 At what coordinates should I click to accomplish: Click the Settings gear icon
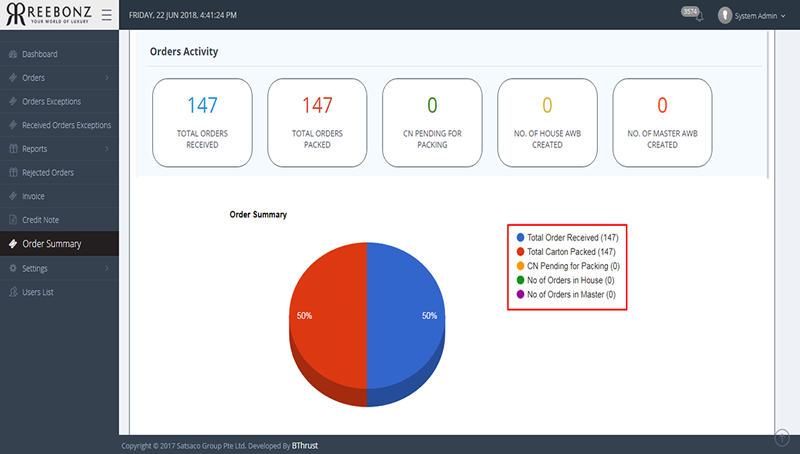click(x=13, y=268)
